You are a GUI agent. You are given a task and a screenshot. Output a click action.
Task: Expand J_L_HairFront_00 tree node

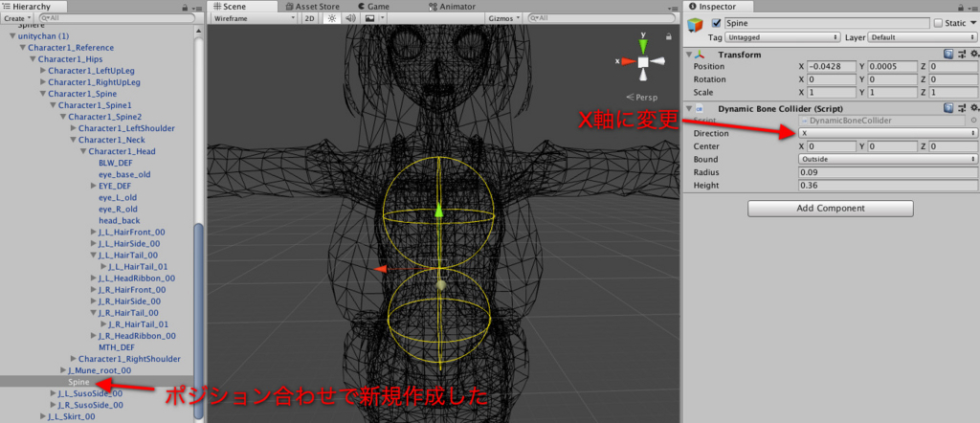pos(93,232)
